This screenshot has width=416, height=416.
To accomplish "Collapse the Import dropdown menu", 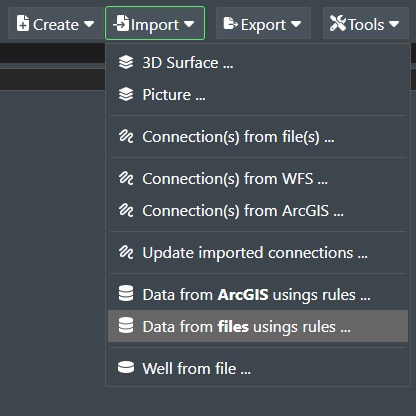I will pyautogui.click(x=155, y=23).
